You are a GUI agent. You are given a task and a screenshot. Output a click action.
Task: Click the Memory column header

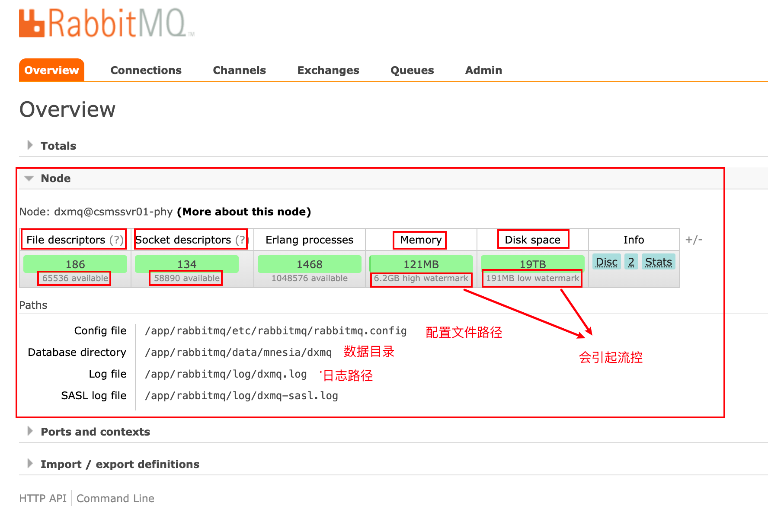(421, 240)
